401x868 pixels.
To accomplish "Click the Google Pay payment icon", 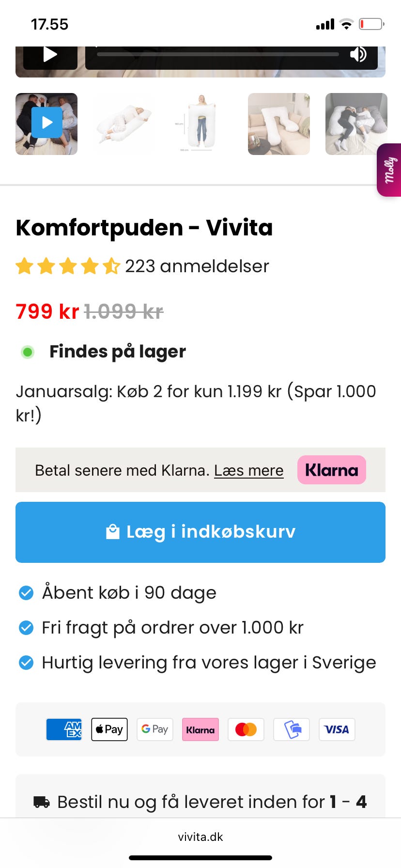I will click(155, 729).
